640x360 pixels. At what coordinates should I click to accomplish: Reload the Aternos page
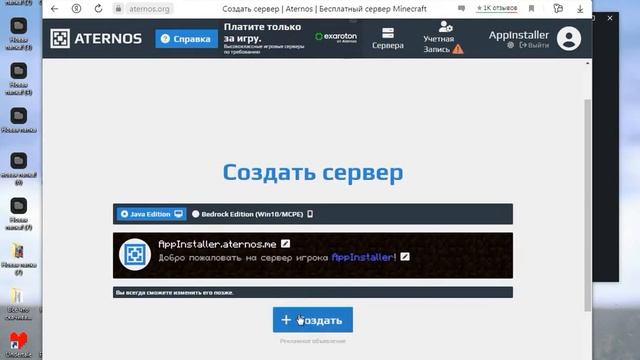point(98,9)
